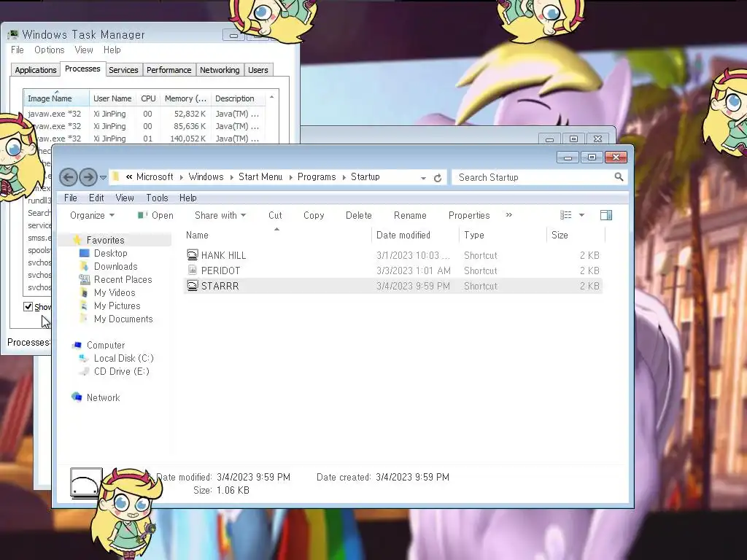Open the Edit menu in Explorer
The width and height of the screenshot is (747, 560).
point(96,198)
